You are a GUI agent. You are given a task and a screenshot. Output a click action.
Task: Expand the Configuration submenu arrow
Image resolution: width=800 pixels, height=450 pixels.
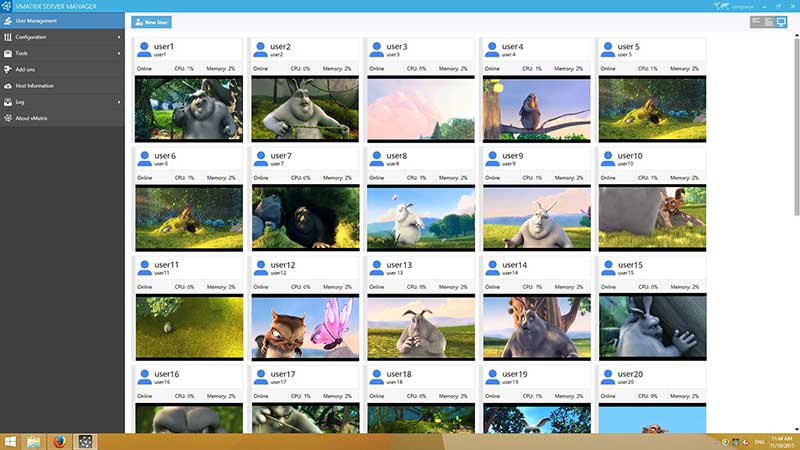coord(119,37)
